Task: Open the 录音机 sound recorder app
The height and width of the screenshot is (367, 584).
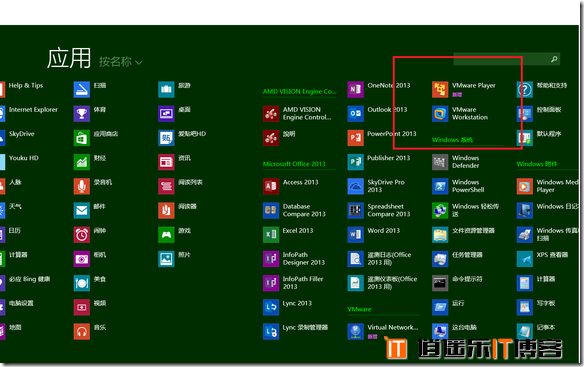Action: tap(93, 186)
